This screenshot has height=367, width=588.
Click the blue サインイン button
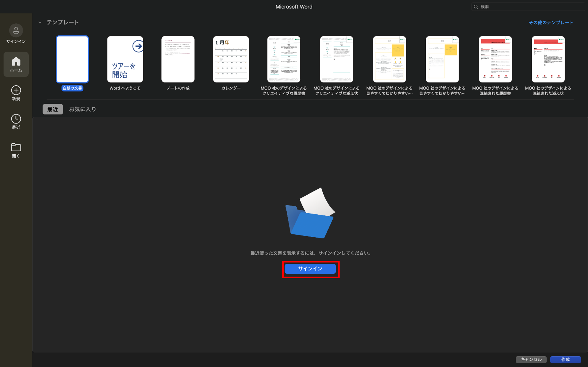coord(310,269)
